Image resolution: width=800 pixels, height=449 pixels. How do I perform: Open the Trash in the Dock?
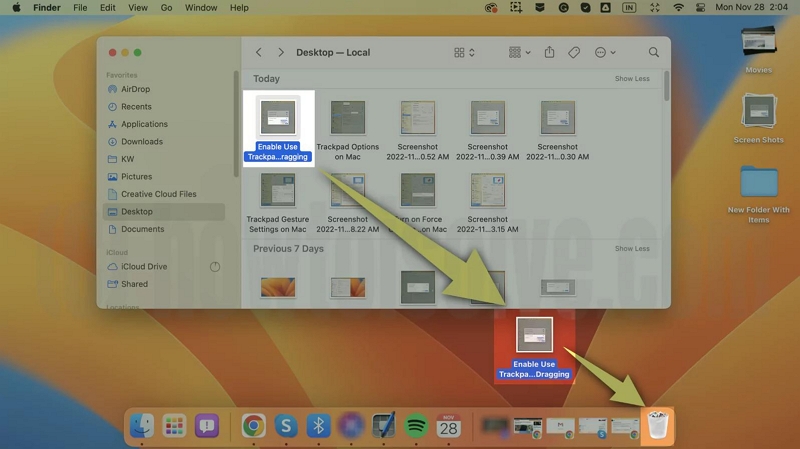point(658,426)
